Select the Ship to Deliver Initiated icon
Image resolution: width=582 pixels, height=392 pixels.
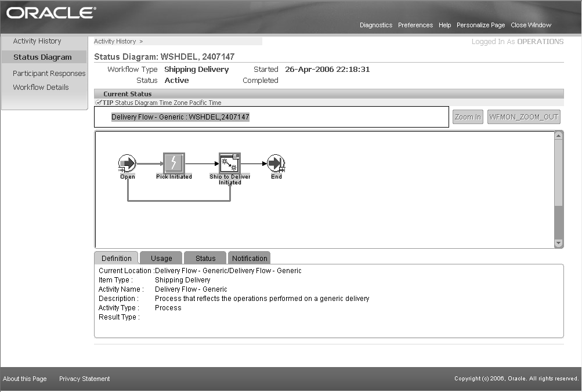[x=230, y=163]
